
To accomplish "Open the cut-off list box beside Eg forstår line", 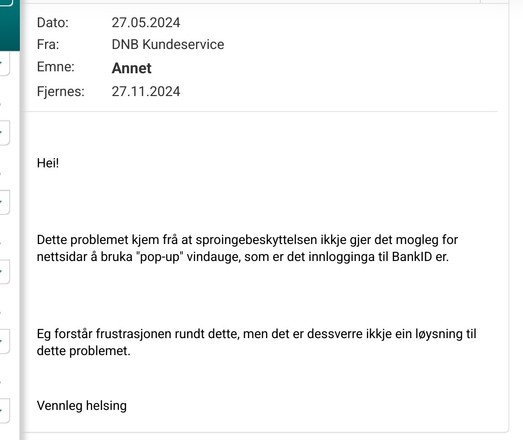I will (4, 341).
